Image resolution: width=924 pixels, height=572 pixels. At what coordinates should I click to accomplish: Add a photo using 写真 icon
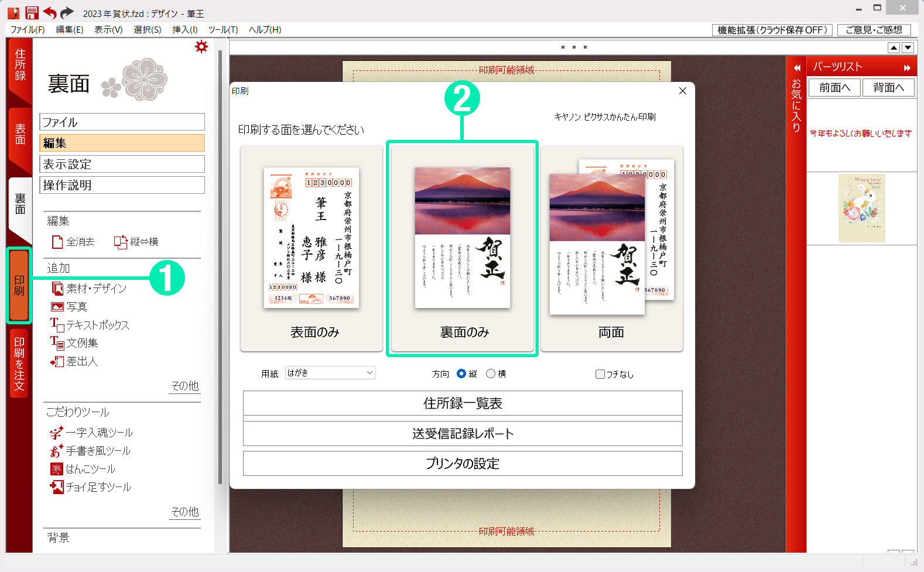coord(57,307)
